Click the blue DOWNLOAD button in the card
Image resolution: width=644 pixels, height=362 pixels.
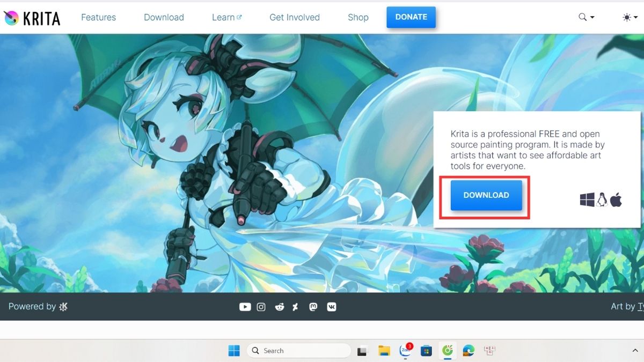(x=486, y=195)
